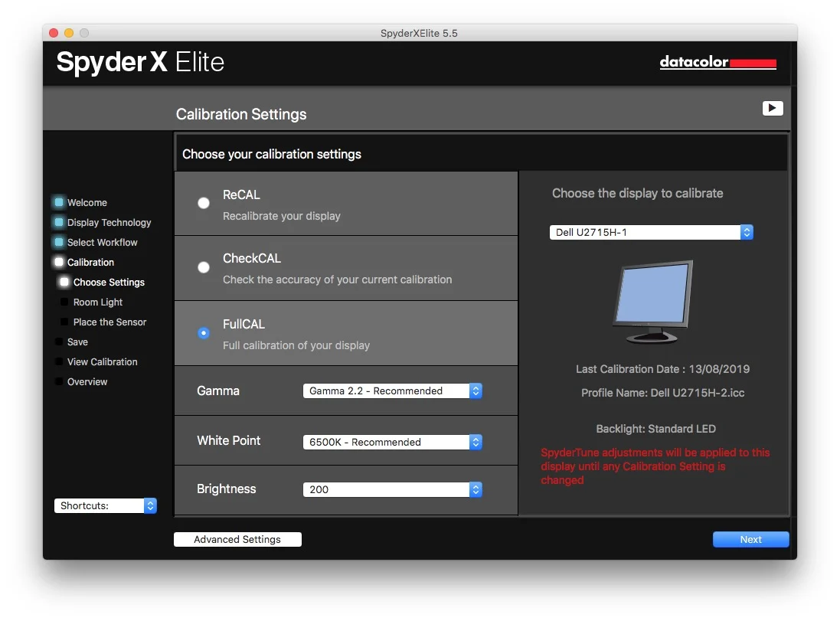
Task: Click the Profile Name text
Action: click(x=662, y=393)
